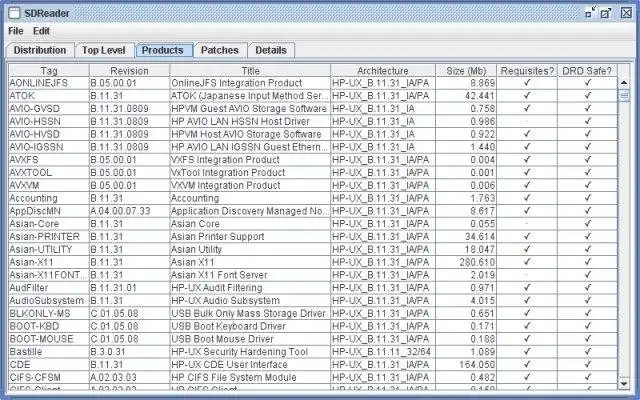Viewport: 640px width, 400px height.
Task: Sort by the Requisites? column header
Action: tap(527, 71)
